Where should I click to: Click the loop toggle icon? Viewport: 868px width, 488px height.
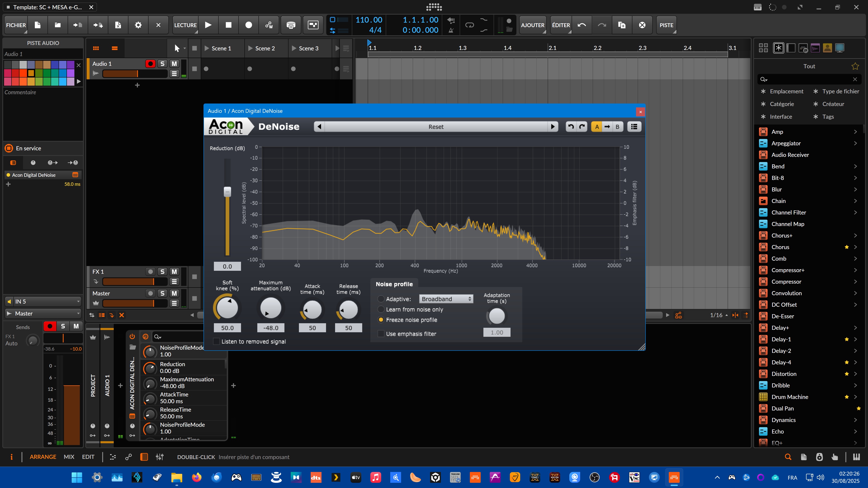tap(469, 25)
